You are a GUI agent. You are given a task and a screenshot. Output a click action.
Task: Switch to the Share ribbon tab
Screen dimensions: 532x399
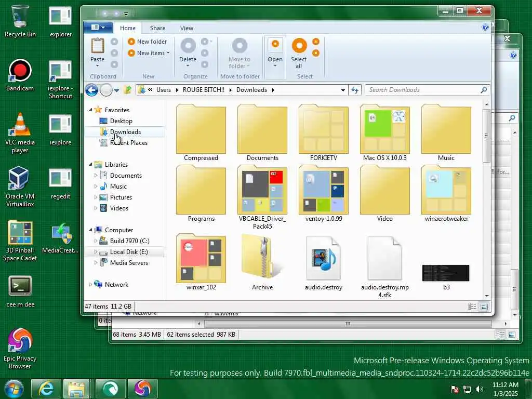pyautogui.click(x=157, y=28)
